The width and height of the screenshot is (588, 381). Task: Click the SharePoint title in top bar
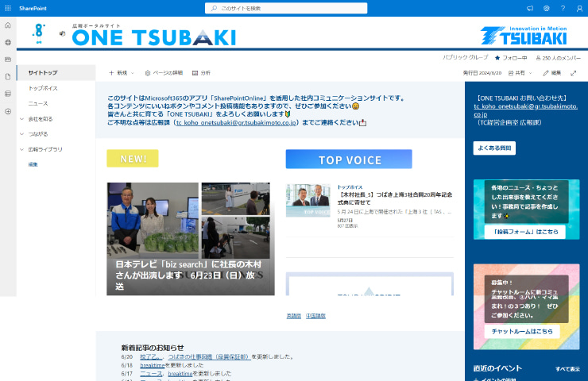[x=33, y=8]
